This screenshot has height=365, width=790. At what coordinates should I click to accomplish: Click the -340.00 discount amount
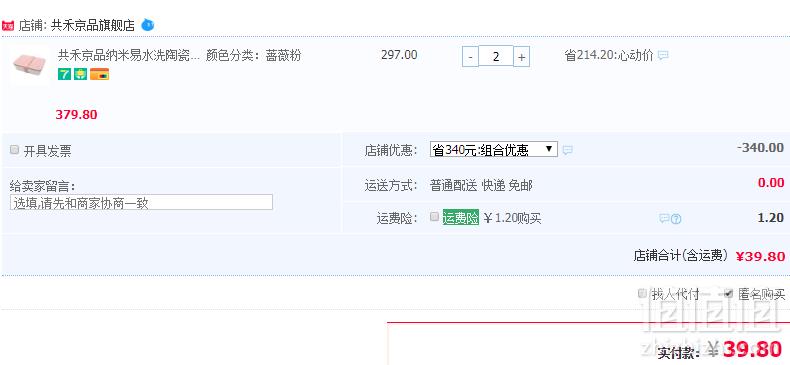pyautogui.click(x=760, y=147)
